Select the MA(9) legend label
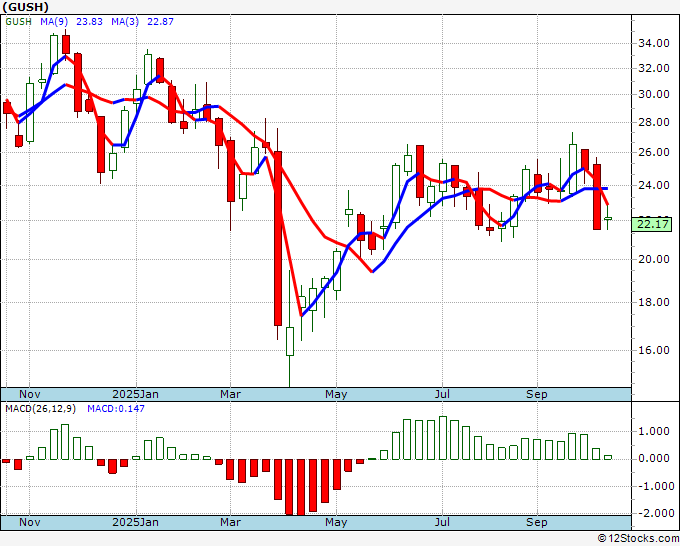 [x=54, y=21]
